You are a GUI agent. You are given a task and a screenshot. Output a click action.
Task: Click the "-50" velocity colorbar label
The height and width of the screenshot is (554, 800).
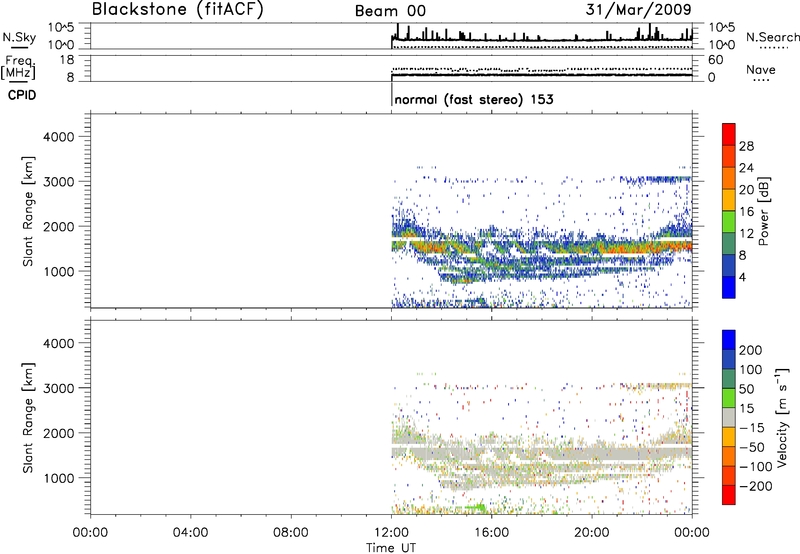pyautogui.click(x=752, y=447)
